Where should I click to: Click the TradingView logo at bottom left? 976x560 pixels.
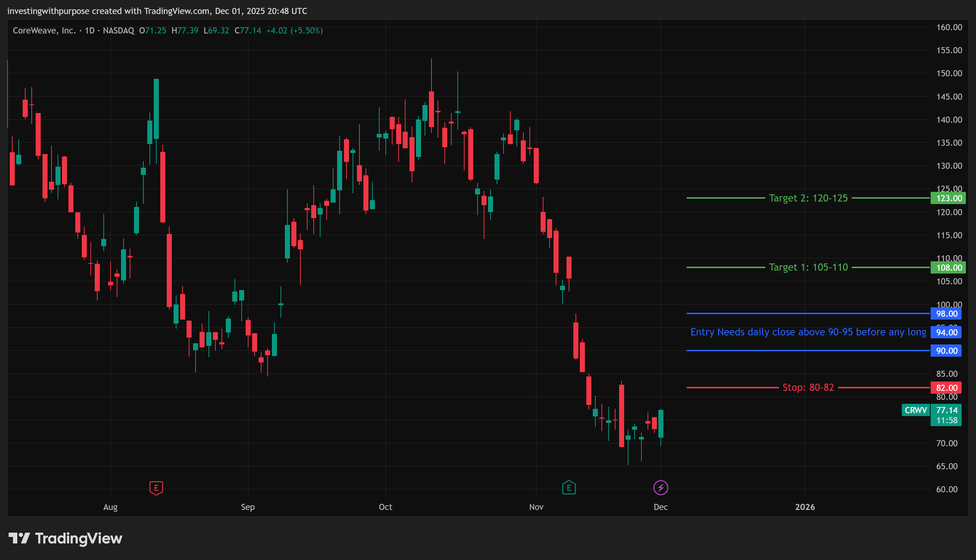pyautogui.click(x=66, y=538)
